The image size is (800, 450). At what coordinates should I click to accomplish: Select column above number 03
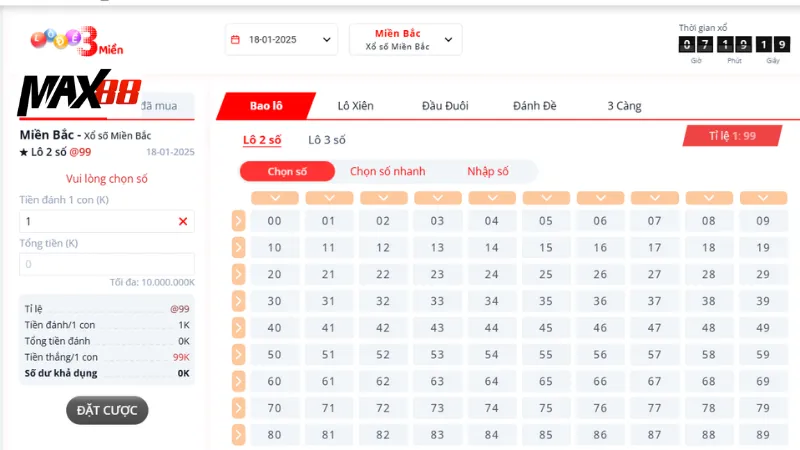(x=438, y=198)
